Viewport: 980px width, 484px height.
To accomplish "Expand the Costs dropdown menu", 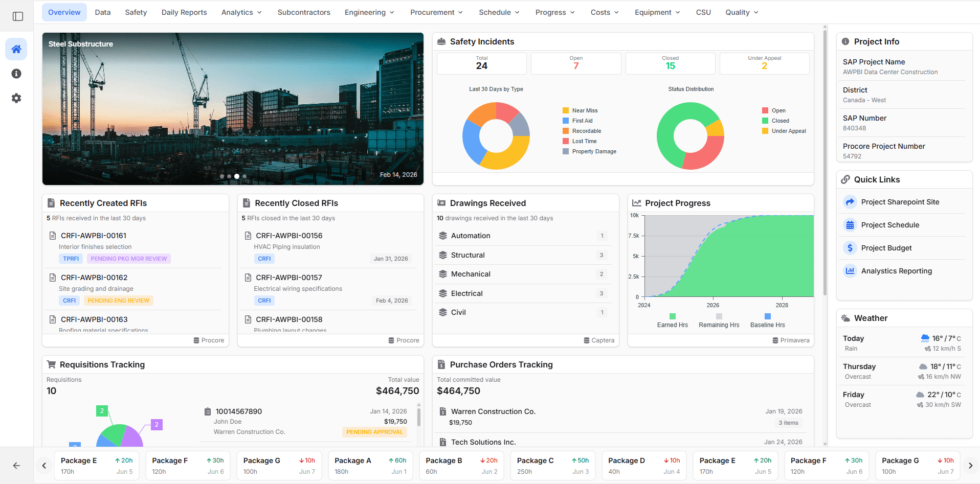I will [x=605, y=12].
